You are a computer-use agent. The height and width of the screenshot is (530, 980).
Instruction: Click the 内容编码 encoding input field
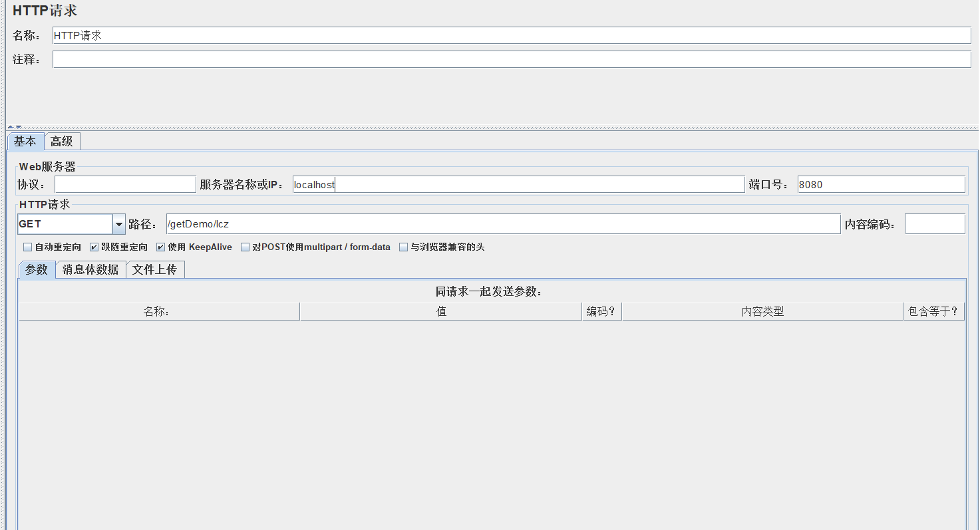pyautogui.click(x=935, y=224)
